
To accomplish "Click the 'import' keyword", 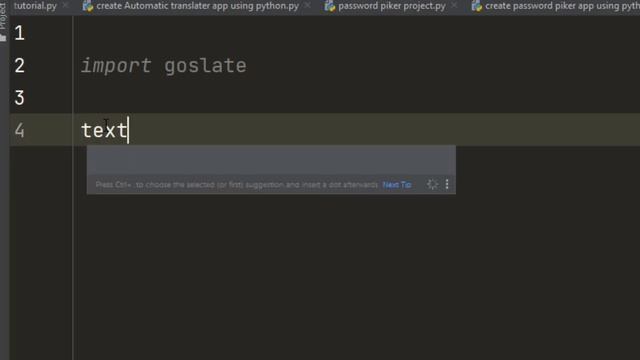I will point(116,65).
